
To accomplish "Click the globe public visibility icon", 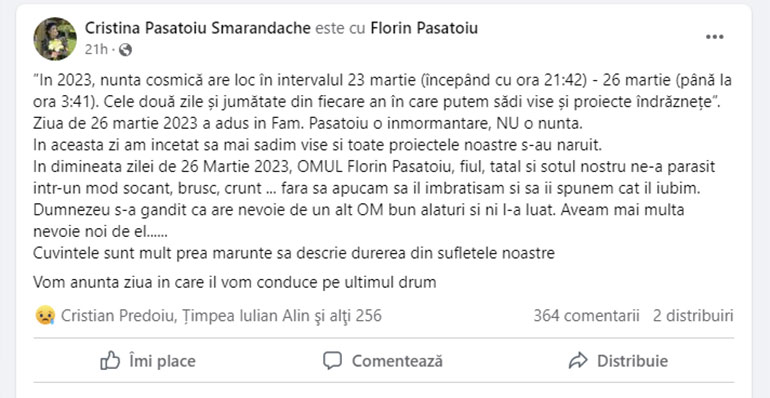I will (125, 50).
